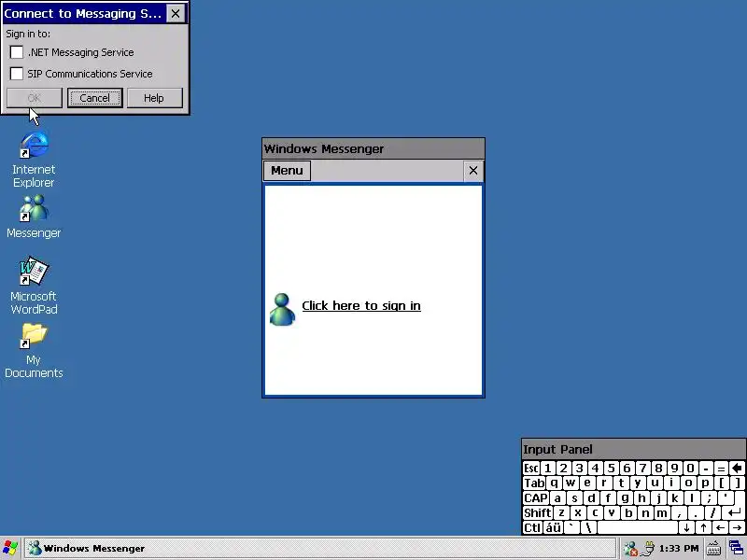Open the Messenger desktop shortcut

click(34, 217)
